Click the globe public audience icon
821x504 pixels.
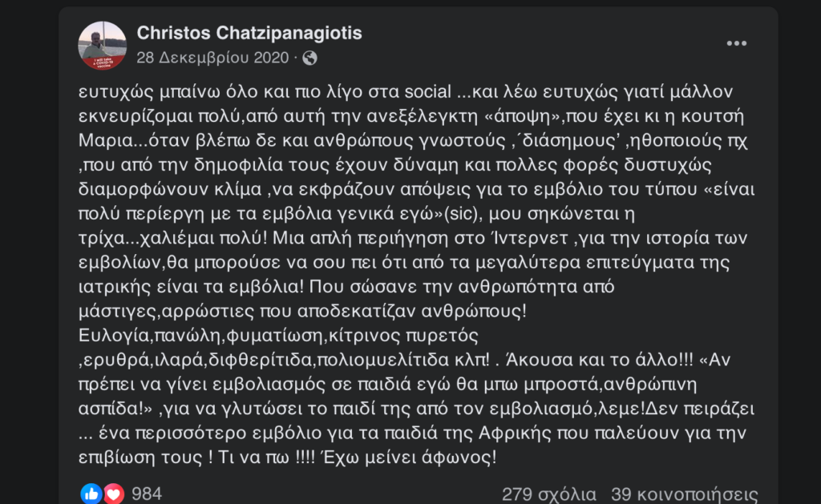pos(309,58)
